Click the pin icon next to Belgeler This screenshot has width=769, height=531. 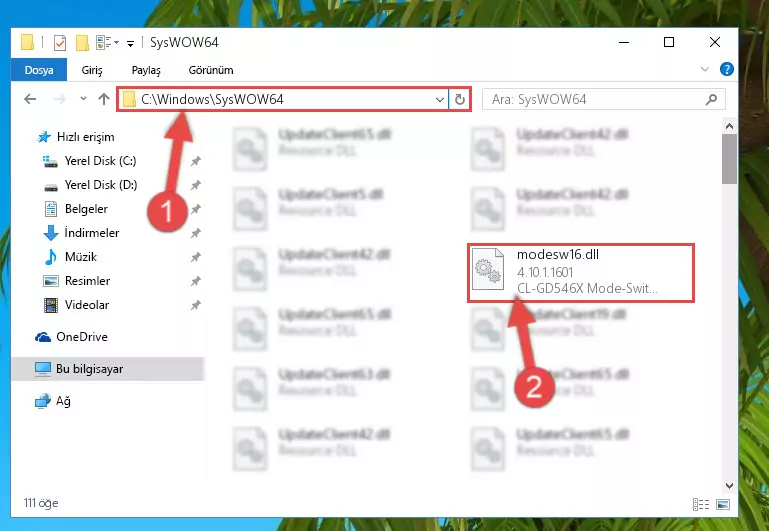point(196,209)
